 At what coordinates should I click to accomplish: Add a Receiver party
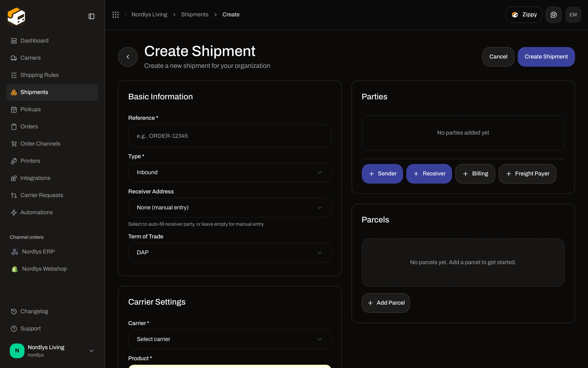click(x=429, y=174)
